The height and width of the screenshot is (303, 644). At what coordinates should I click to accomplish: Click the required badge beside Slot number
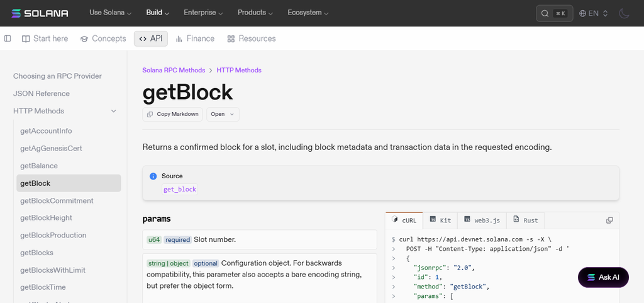(178, 239)
